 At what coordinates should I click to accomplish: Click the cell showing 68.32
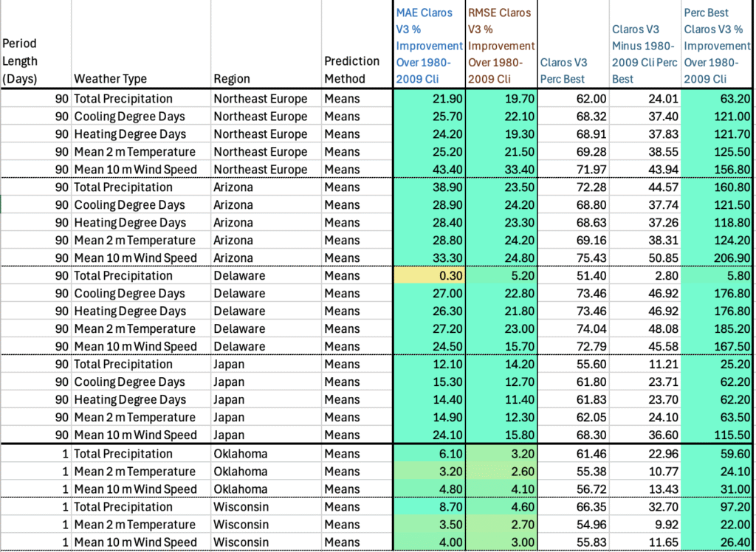pos(573,117)
